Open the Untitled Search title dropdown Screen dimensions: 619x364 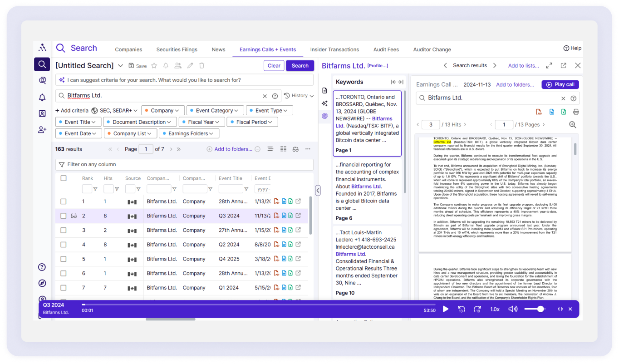[x=121, y=66]
